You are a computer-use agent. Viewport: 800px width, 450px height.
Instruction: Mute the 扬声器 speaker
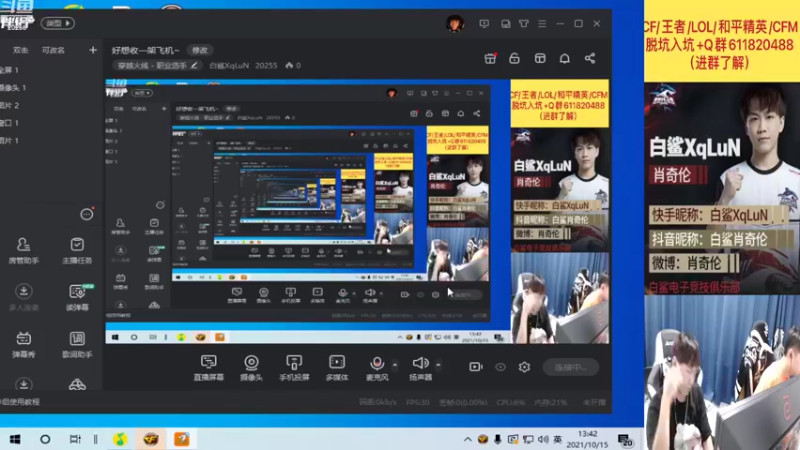pyautogui.click(x=420, y=367)
